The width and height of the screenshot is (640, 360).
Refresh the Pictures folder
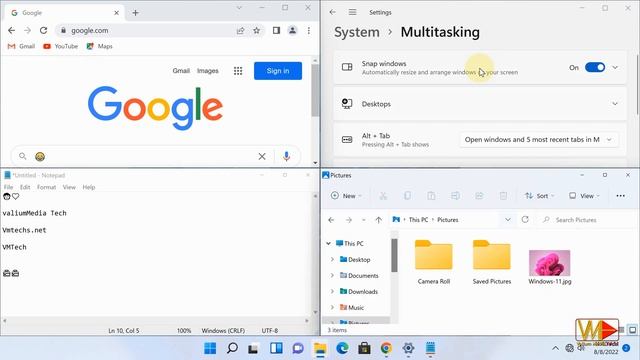tap(525, 220)
